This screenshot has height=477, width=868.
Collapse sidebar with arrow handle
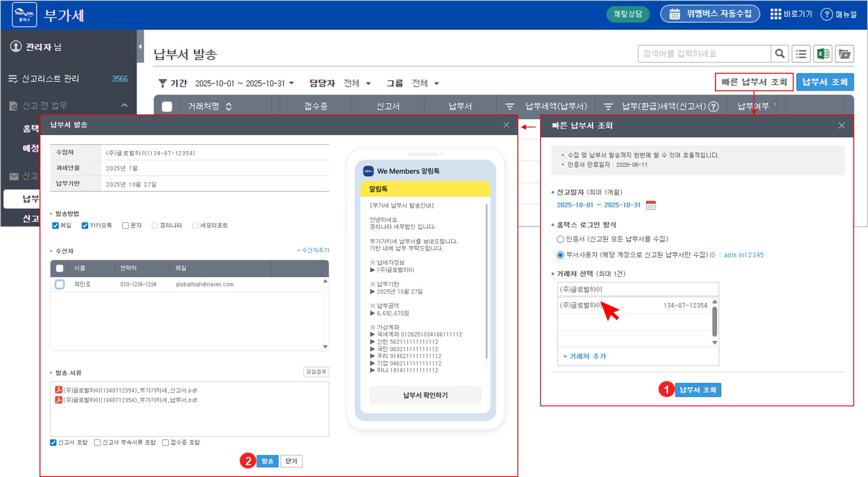point(140,47)
